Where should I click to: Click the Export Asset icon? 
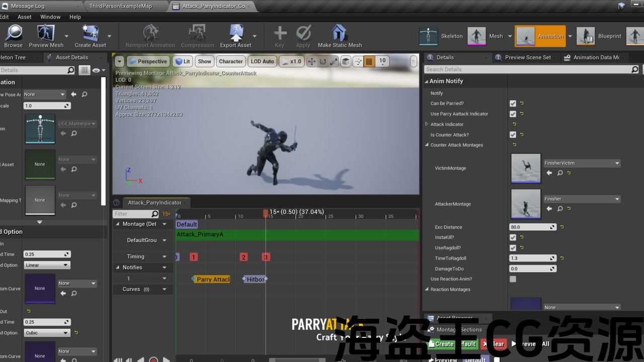[x=235, y=33]
